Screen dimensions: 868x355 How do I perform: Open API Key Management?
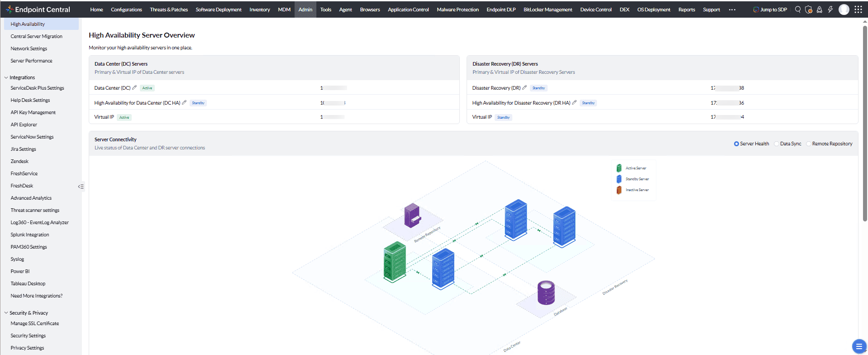click(33, 112)
